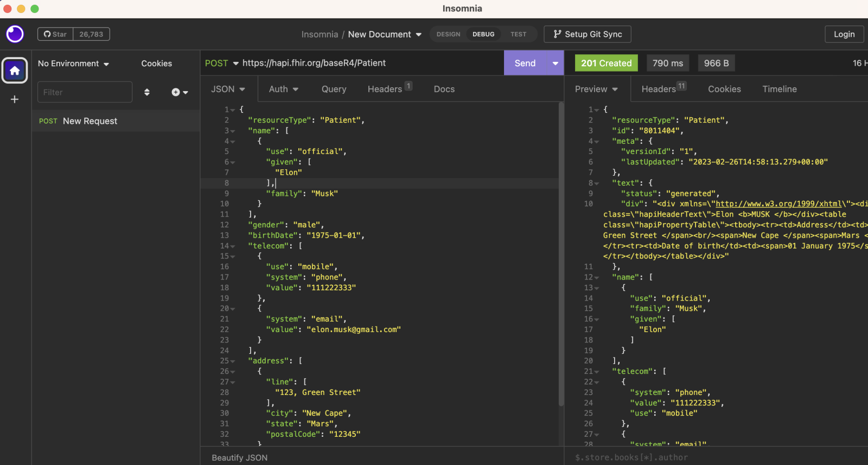Open the response Timeline tab
This screenshot has height=465, width=868.
point(780,89)
